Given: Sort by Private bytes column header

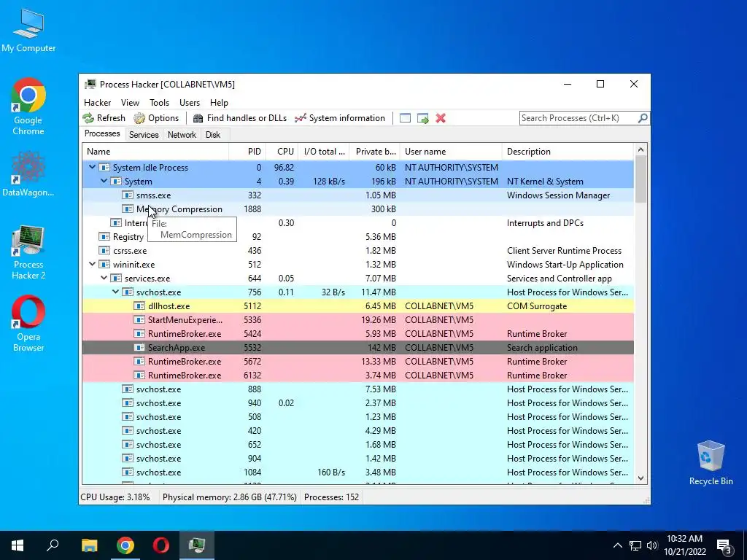Looking at the screenshot, I should point(374,152).
